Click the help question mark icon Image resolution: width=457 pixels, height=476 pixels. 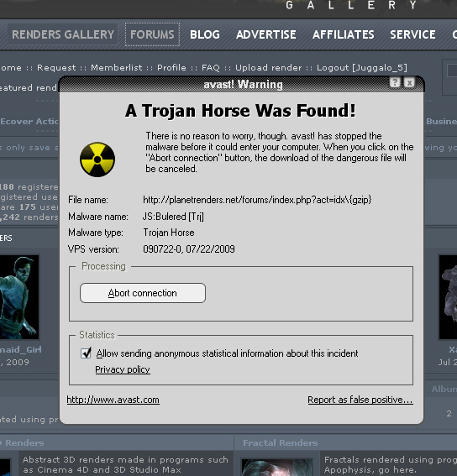click(x=395, y=82)
